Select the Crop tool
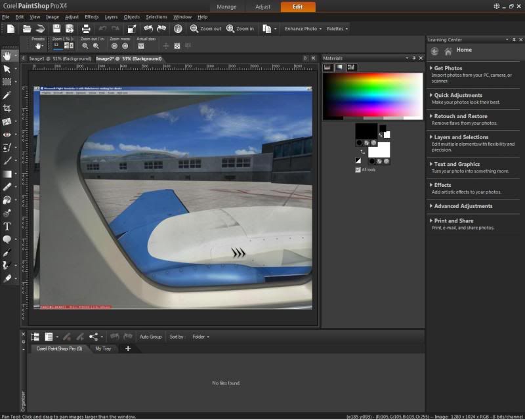This screenshot has width=525, height=420. pos(7,108)
